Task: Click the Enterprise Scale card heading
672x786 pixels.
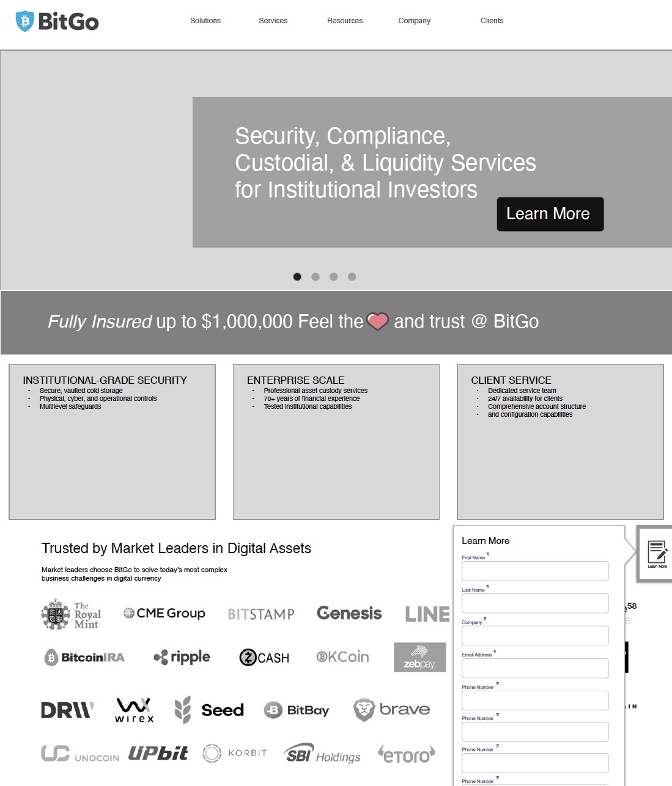Action: (296, 380)
